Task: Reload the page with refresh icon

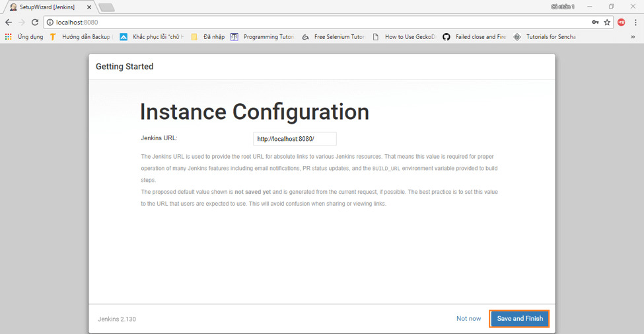Action: click(35, 22)
